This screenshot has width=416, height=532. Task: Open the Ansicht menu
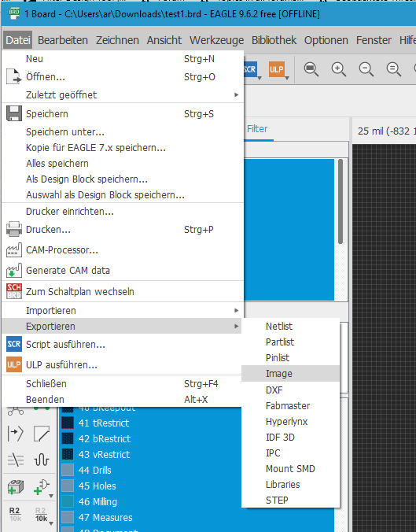tap(164, 40)
